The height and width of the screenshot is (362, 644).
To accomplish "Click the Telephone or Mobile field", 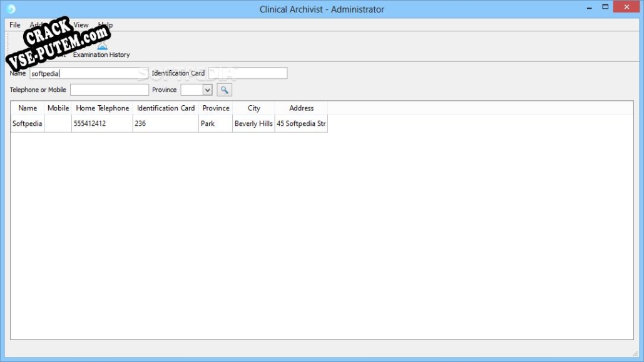I will pos(109,90).
